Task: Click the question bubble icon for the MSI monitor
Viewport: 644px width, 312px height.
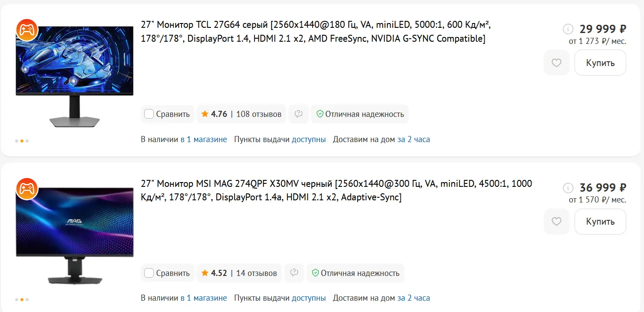Action: click(x=294, y=273)
